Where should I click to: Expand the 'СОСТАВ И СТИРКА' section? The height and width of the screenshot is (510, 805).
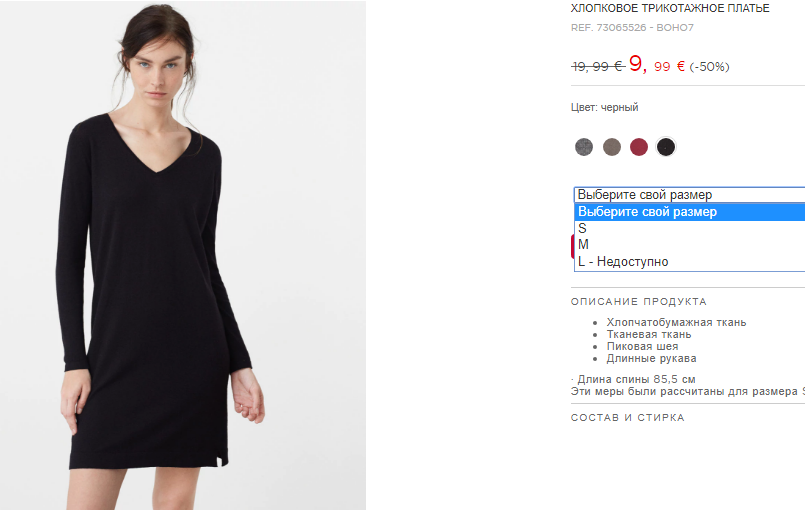tap(628, 418)
